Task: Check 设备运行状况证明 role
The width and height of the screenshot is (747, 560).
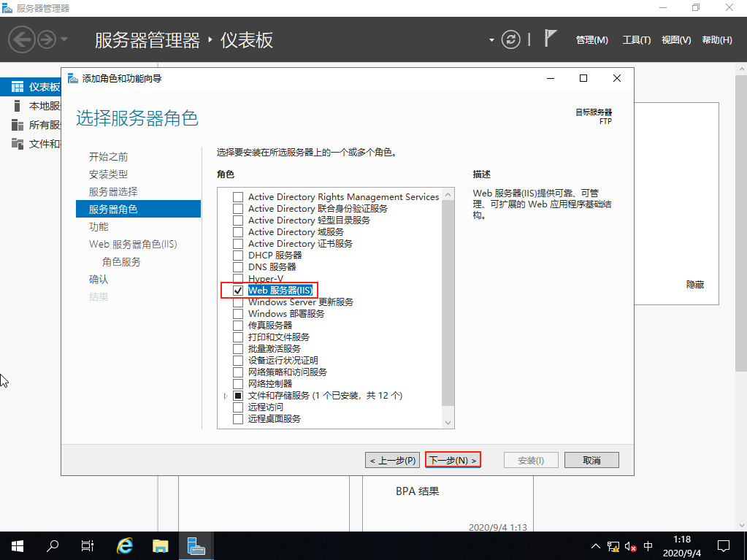Action: [x=238, y=361]
